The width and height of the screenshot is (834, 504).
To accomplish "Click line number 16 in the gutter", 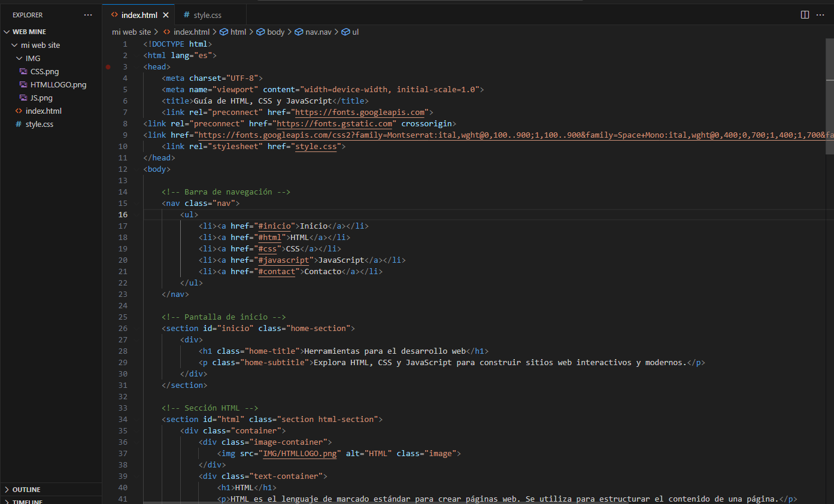I will click(123, 215).
